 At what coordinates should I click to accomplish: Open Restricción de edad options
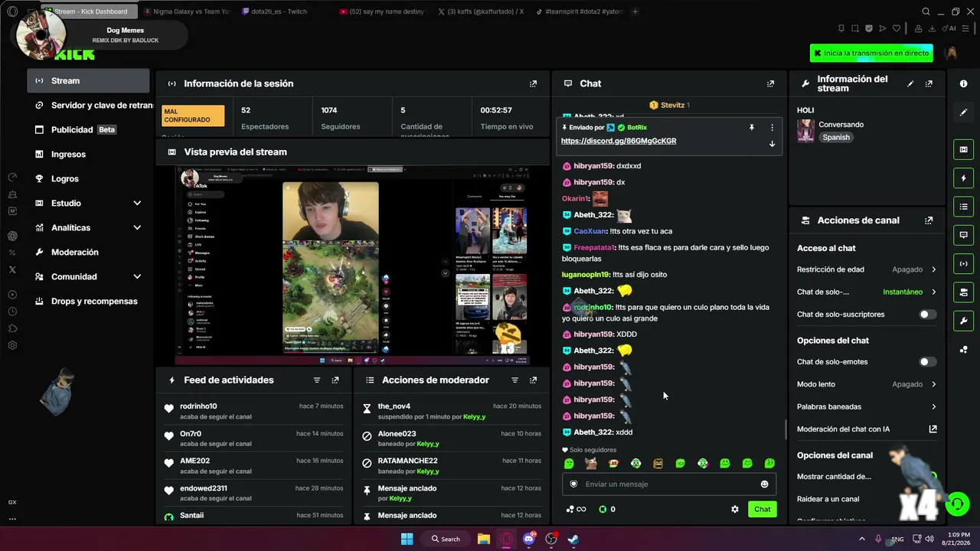(x=867, y=269)
